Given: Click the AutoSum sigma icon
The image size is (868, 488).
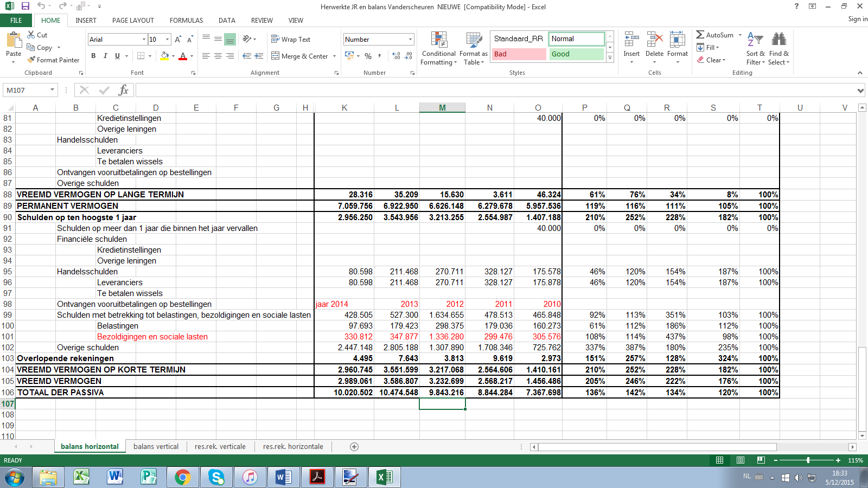Looking at the screenshot, I should (700, 35).
